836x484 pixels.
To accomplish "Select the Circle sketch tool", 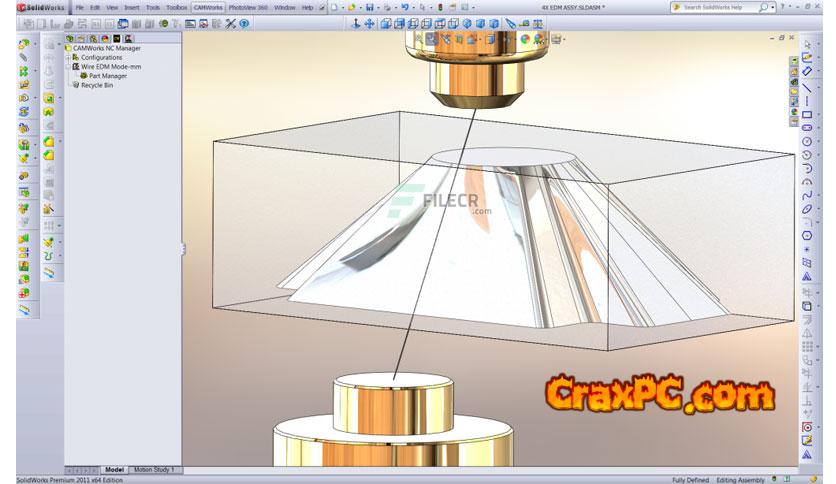I will (x=807, y=141).
